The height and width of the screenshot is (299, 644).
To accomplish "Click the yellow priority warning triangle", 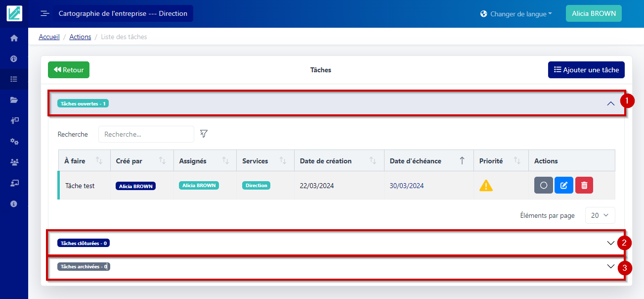I will point(486,186).
